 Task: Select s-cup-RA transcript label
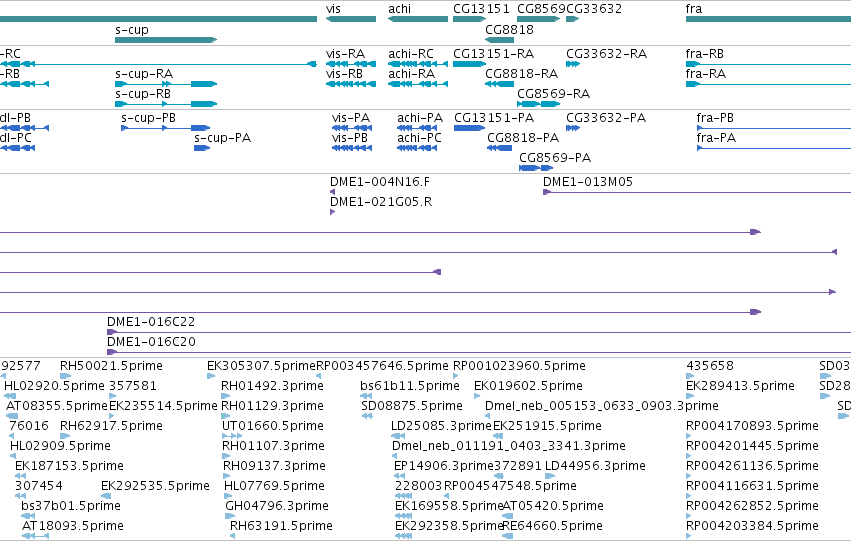(144, 74)
